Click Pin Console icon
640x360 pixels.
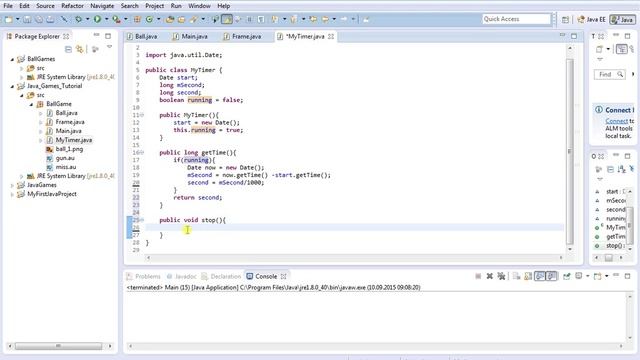coord(567,276)
